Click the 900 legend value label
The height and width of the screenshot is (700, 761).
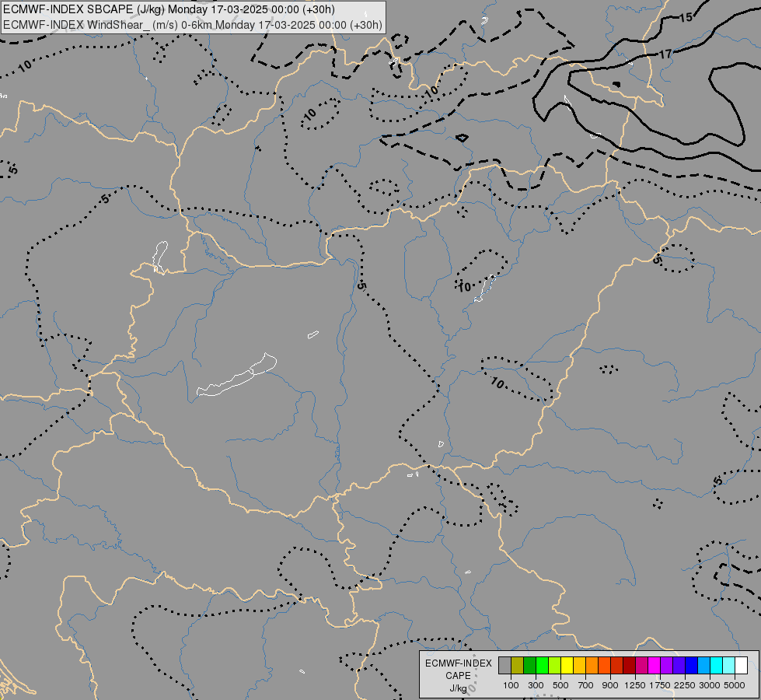[610, 685]
